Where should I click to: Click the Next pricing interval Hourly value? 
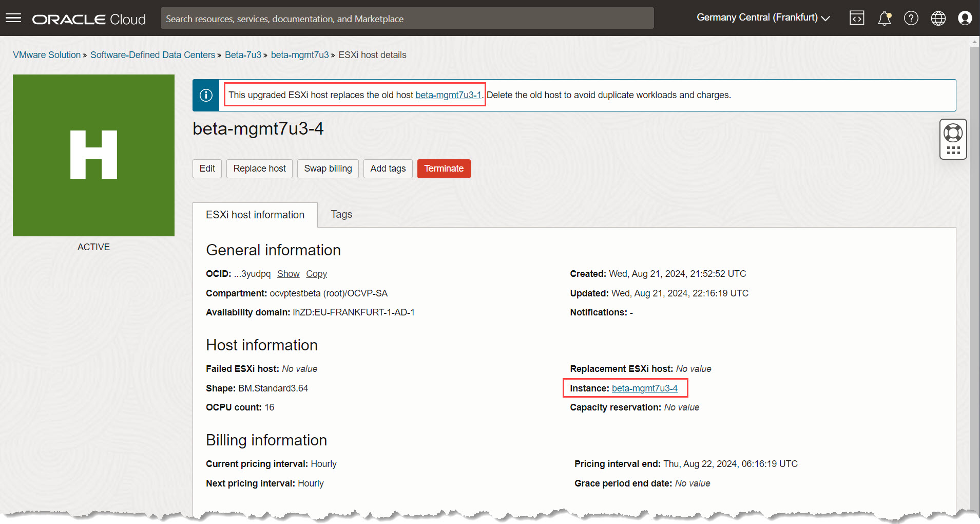tap(311, 483)
